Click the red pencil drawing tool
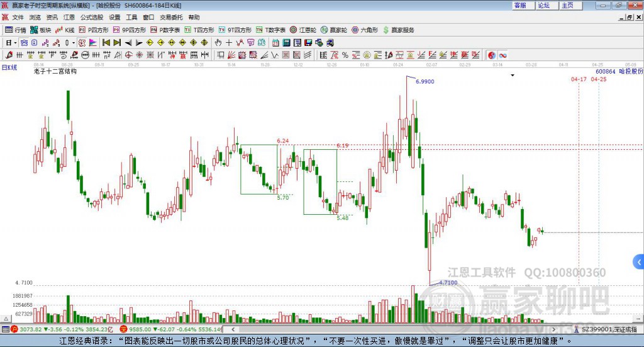The height and width of the screenshot is (347, 644). click(9, 55)
